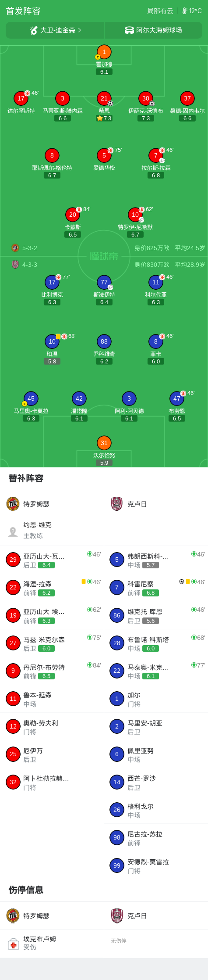This screenshot has height=980, width=208.
Task: Tap player 珀温 number 10 circle
Action: [52, 341]
